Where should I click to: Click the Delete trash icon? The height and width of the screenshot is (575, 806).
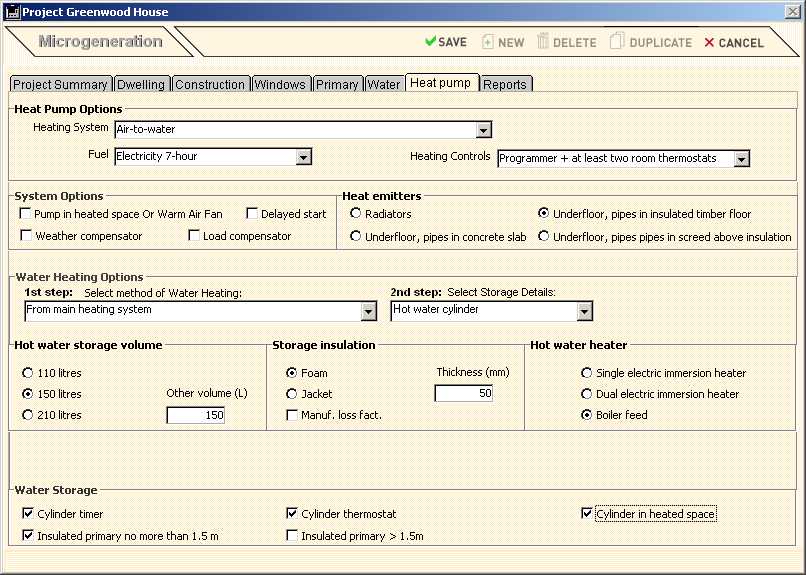point(543,42)
